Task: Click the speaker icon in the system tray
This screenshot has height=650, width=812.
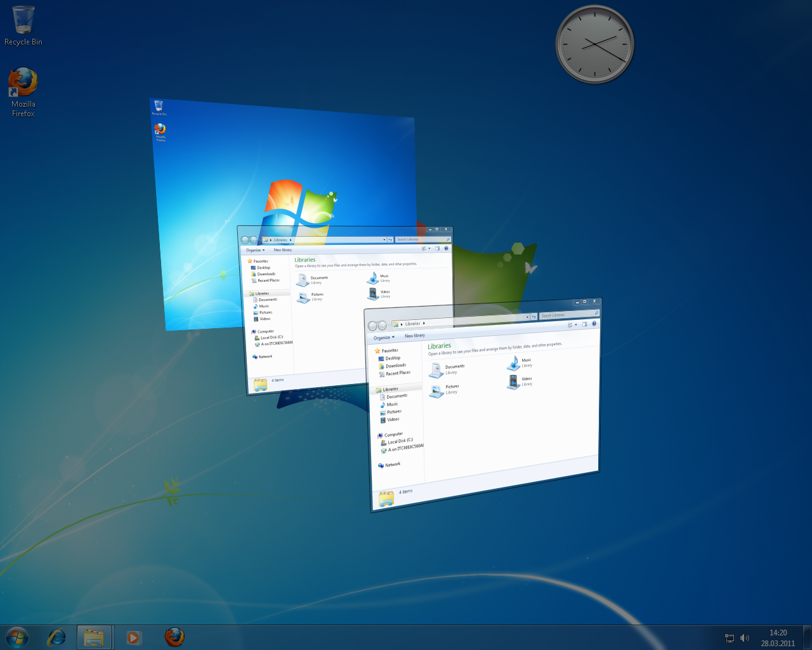Action: point(745,639)
